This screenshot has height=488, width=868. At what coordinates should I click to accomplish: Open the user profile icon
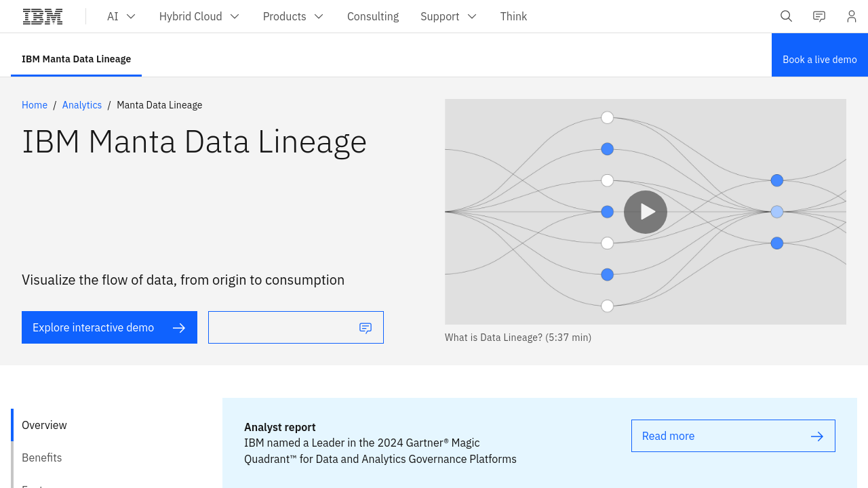[852, 16]
